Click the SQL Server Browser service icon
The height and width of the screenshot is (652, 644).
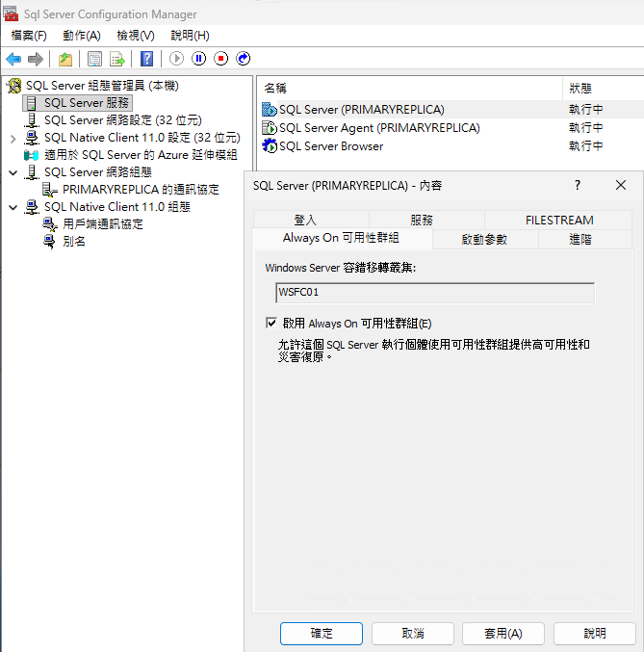tap(270, 146)
